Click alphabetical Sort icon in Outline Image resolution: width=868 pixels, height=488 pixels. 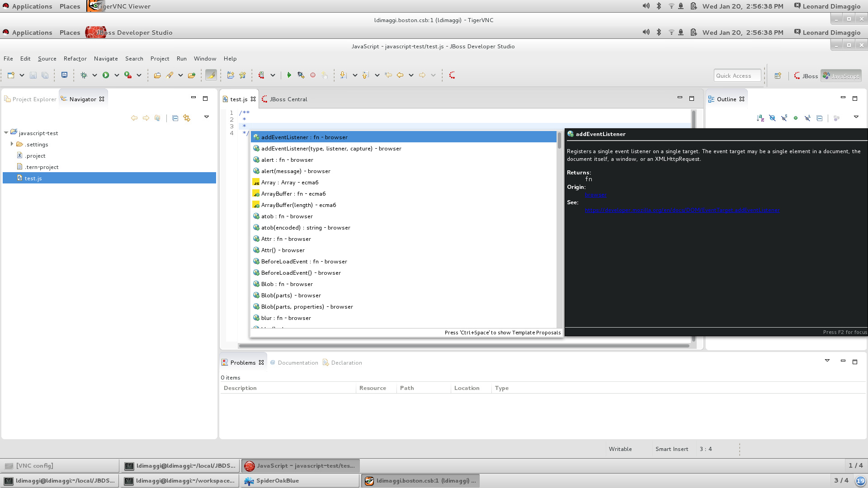coord(760,118)
